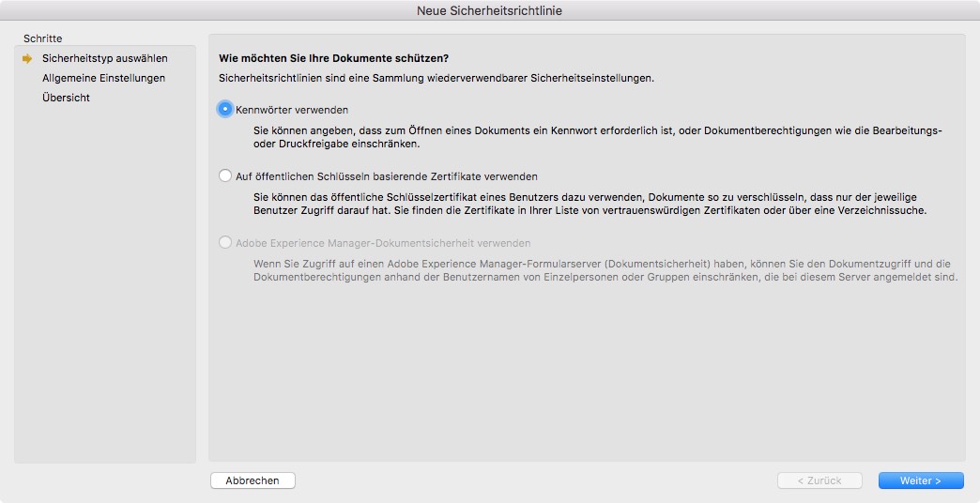Select the 'Kennwörter verwenden' radio button
Viewport: 980px width, 503px height.
[224, 109]
